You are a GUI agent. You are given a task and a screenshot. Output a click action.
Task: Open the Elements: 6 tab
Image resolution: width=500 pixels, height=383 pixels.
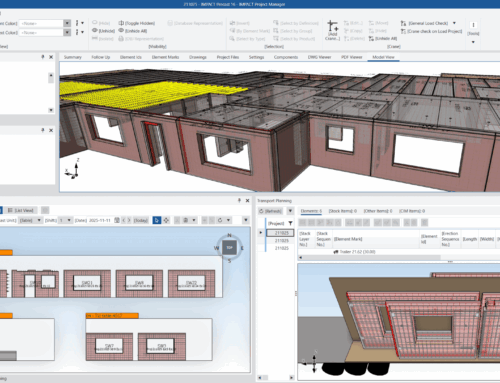[311, 211]
